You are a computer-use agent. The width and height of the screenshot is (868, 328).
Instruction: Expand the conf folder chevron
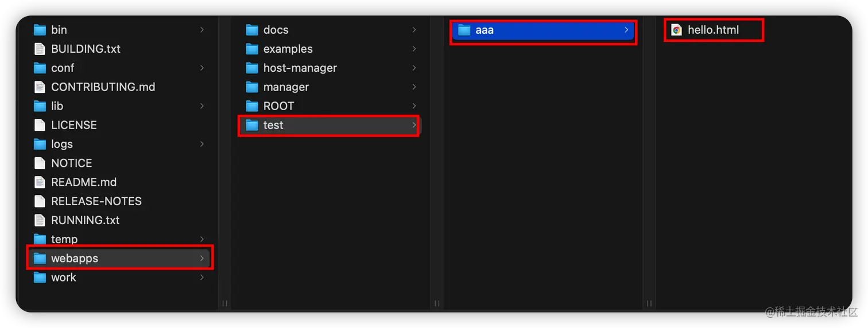point(201,68)
